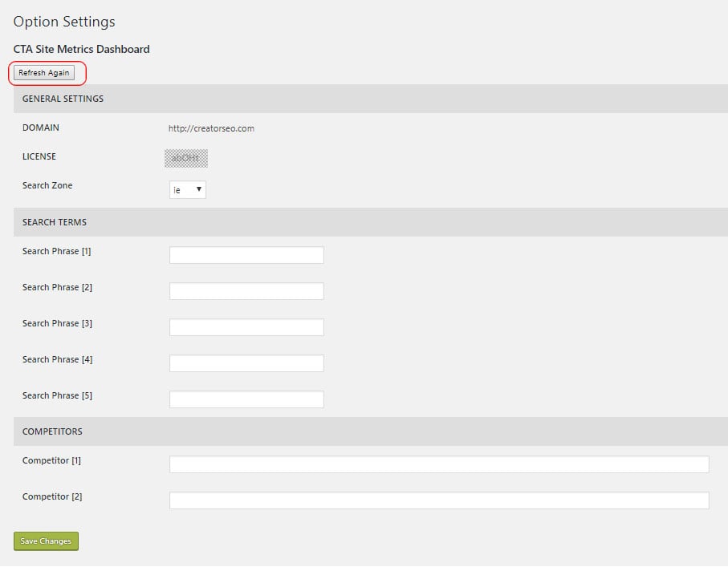728x567 pixels.
Task: Click the Save Changes button
Action: pyautogui.click(x=46, y=541)
